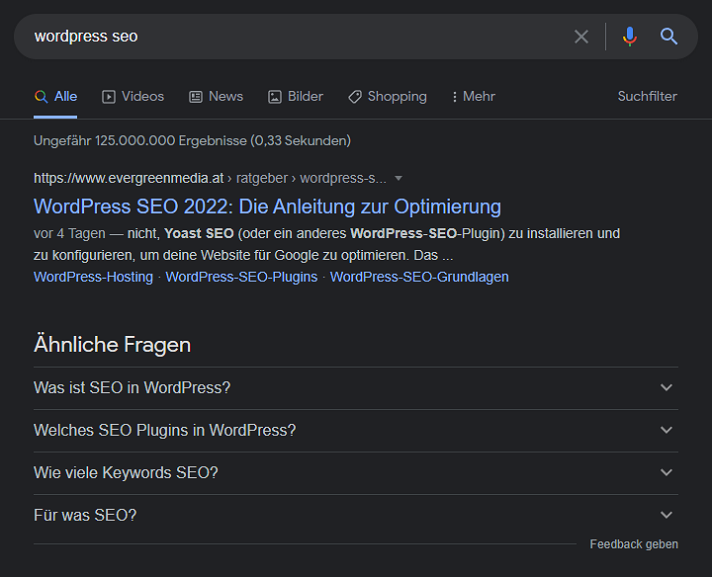Click the Feedback geben link

(x=634, y=544)
